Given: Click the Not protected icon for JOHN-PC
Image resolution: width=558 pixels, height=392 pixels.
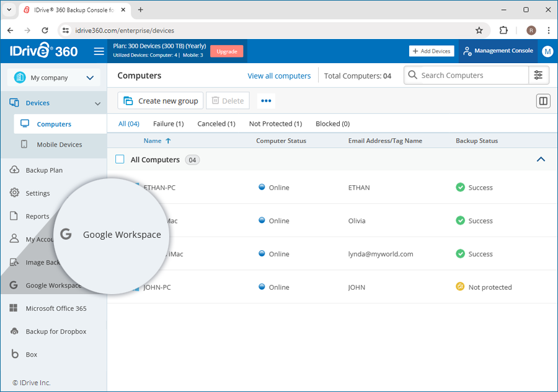Looking at the screenshot, I should 460,287.
